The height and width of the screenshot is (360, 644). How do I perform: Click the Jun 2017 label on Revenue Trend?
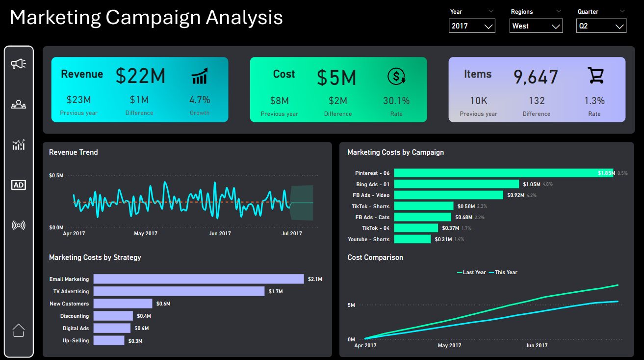point(220,233)
